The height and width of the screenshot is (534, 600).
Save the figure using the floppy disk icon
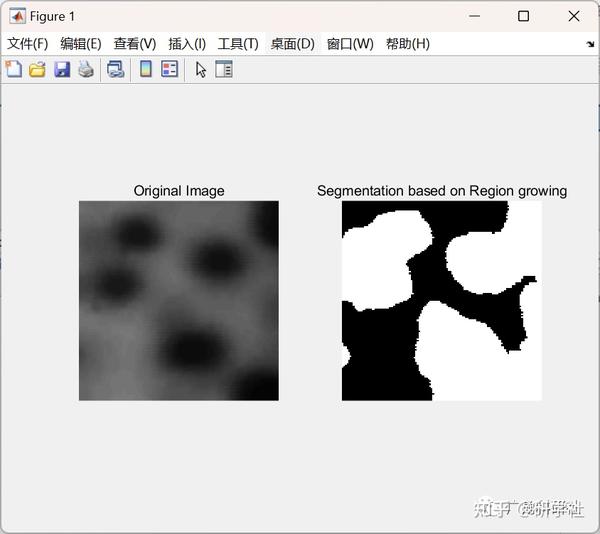pos(62,70)
